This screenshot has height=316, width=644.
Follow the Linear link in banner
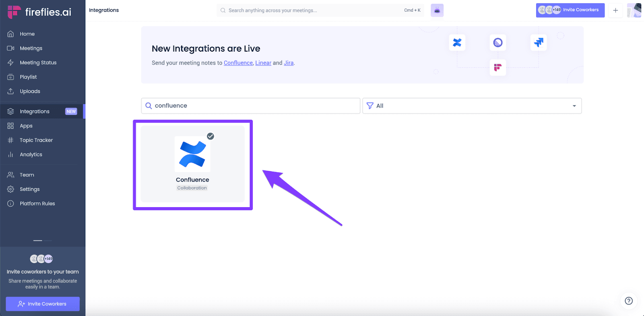point(263,63)
